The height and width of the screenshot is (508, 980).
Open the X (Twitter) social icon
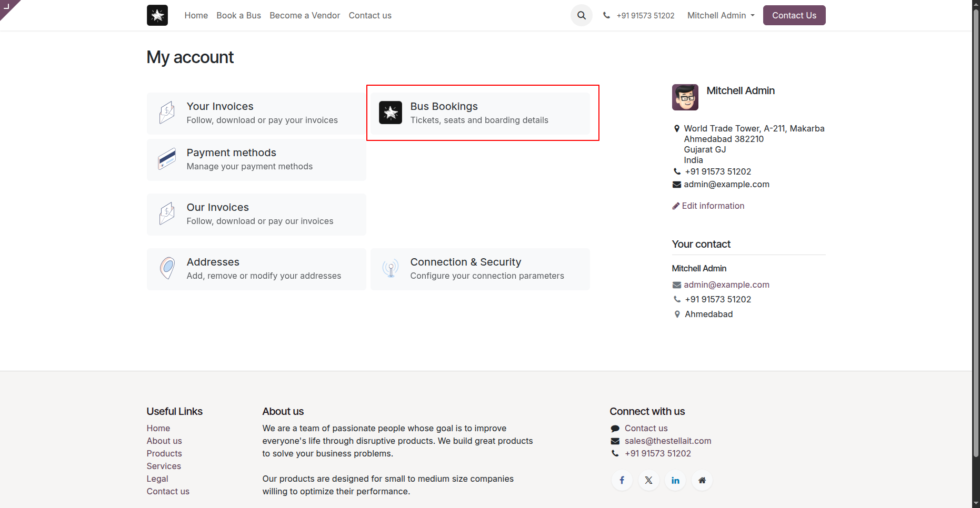click(649, 480)
